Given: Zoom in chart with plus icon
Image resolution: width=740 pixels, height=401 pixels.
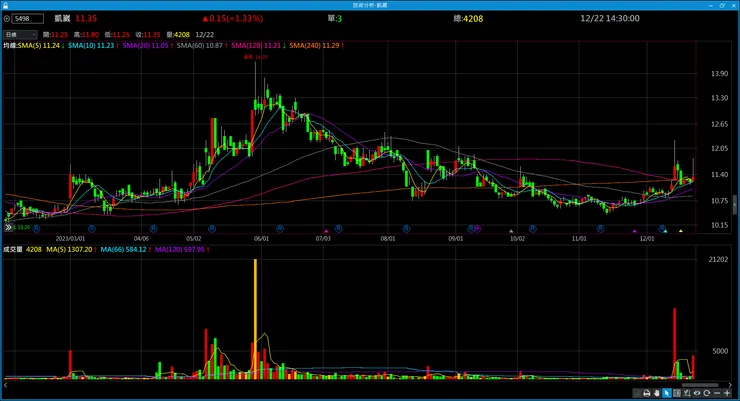Looking at the screenshot, I should point(727,393).
